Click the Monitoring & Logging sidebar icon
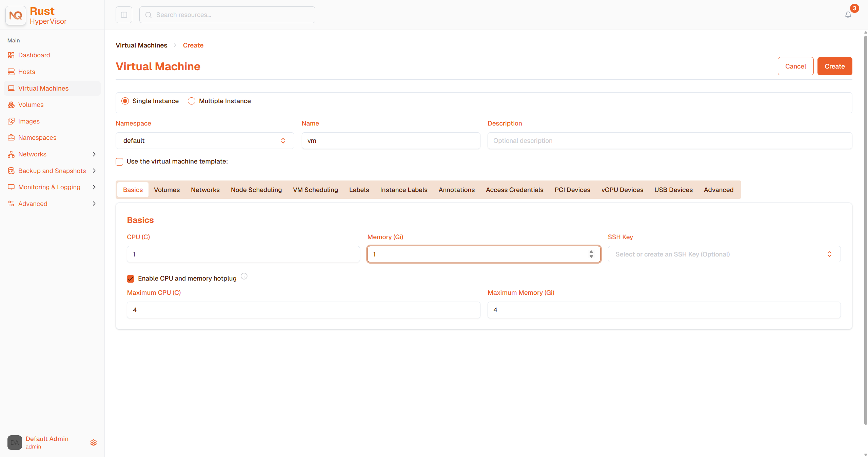 pyautogui.click(x=11, y=187)
